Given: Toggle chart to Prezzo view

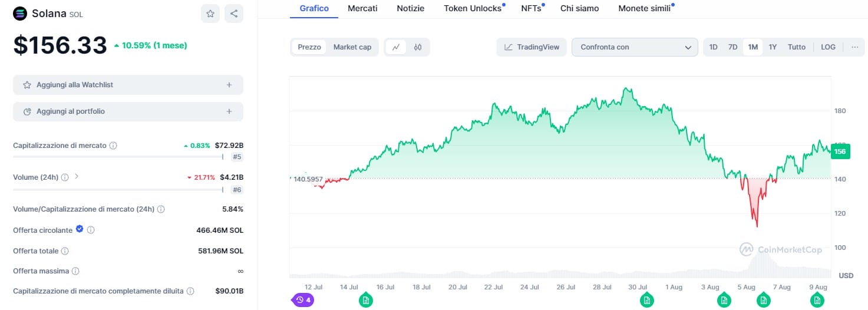Looking at the screenshot, I should coord(309,47).
